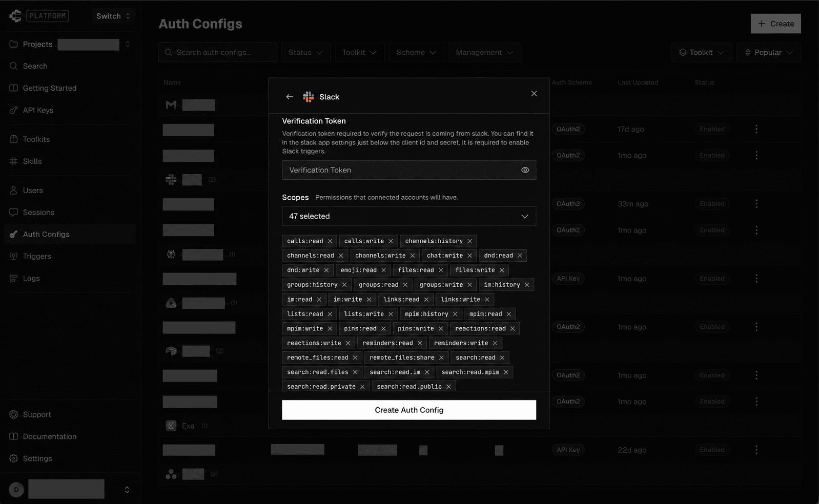This screenshot has width=819, height=504.
Task: Close the Slack auth config dialog
Action: (534, 93)
